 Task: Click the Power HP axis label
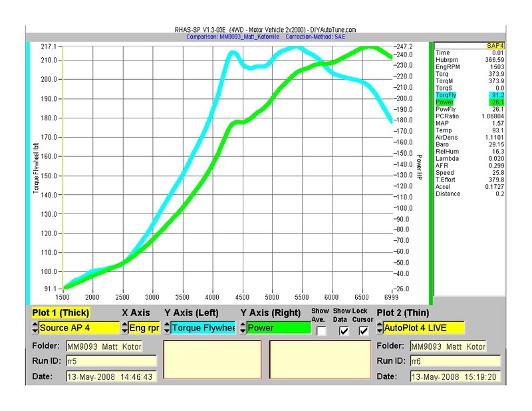point(420,167)
